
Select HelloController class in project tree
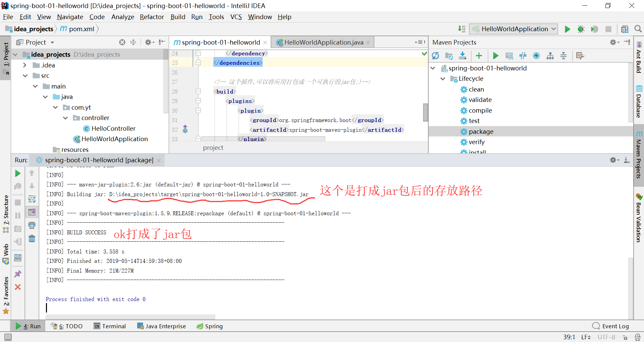109,128
